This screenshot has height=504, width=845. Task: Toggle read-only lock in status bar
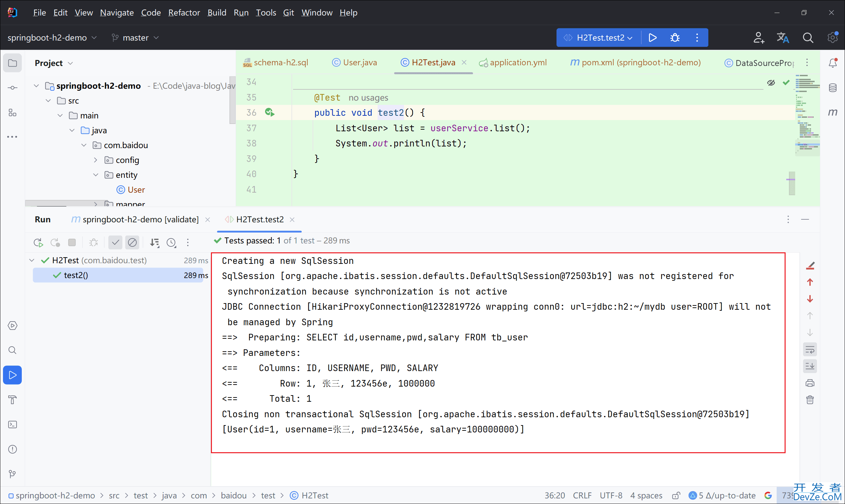(676, 495)
